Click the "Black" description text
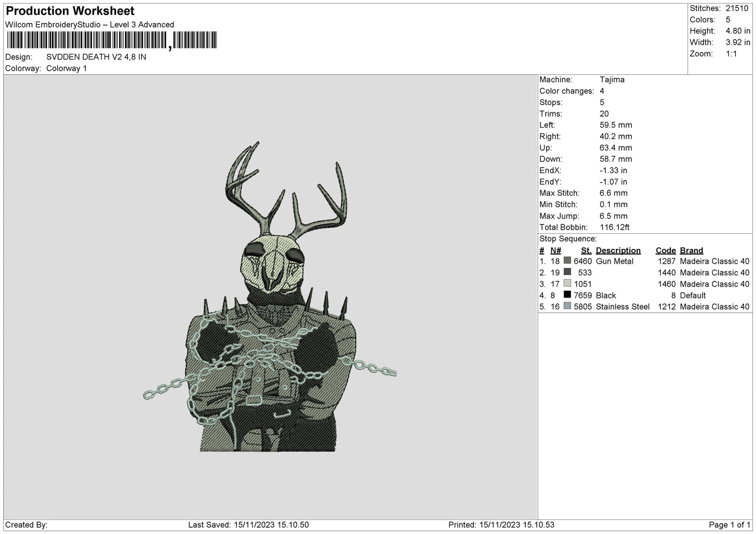Screen dimensions: 756x534 (606, 296)
